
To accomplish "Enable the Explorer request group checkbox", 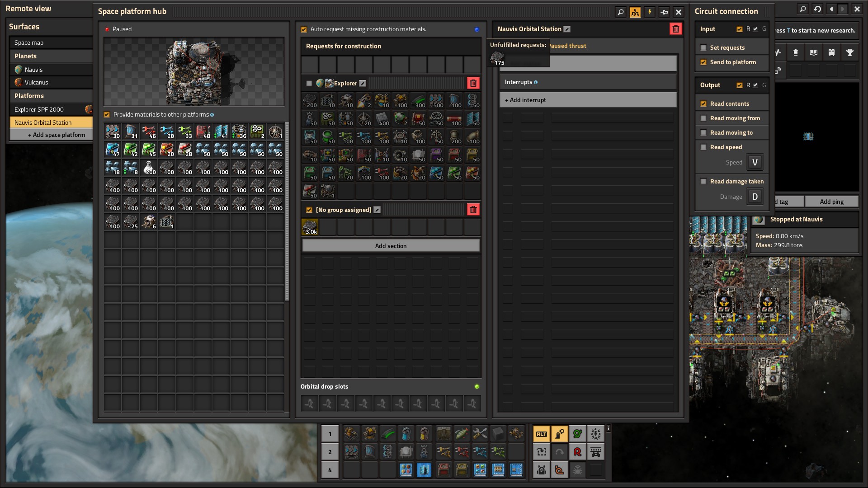I will pos(309,84).
